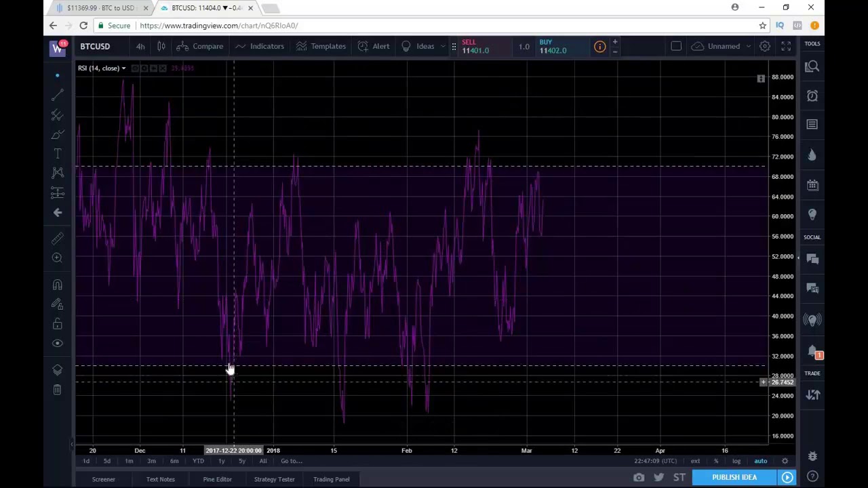The height and width of the screenshot is (488, 868).
Task: Open the 4h interval selector
Action: point(140,46)
